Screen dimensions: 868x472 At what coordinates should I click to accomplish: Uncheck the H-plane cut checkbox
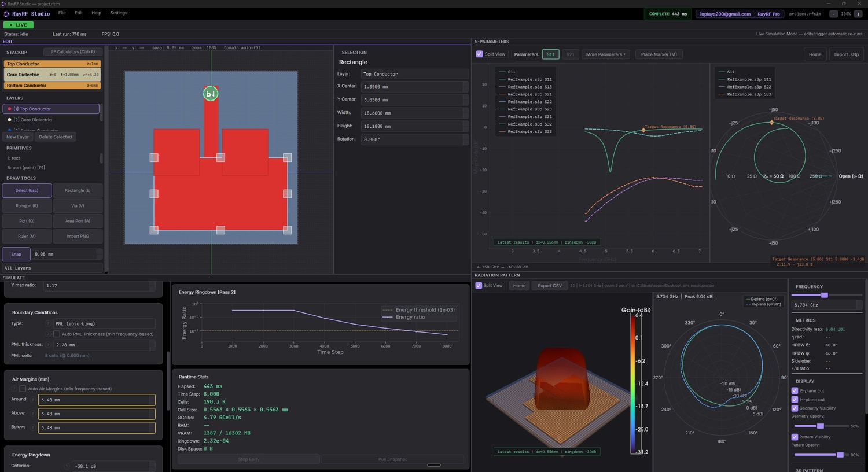[795, 399]
